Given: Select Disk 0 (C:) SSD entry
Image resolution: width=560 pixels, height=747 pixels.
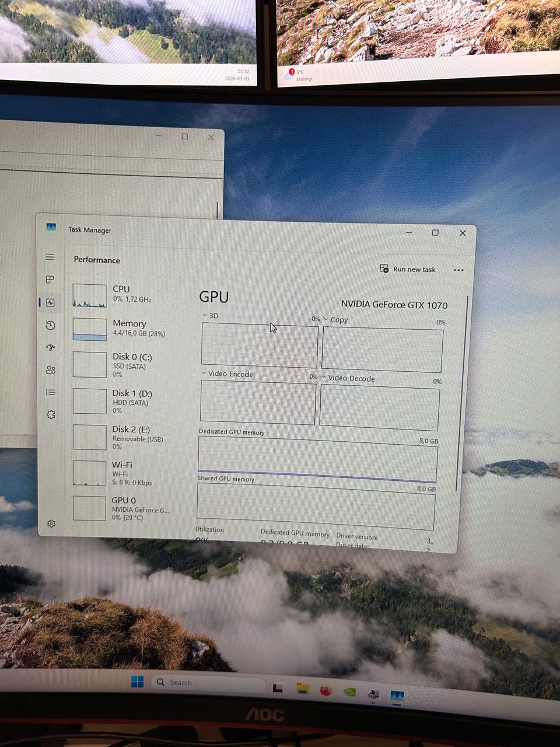Looking at the screenshot, I should [123, 365].
